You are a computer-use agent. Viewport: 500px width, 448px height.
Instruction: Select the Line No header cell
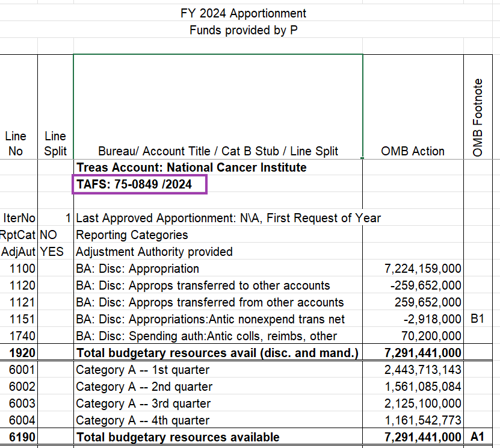click(16, 143)
